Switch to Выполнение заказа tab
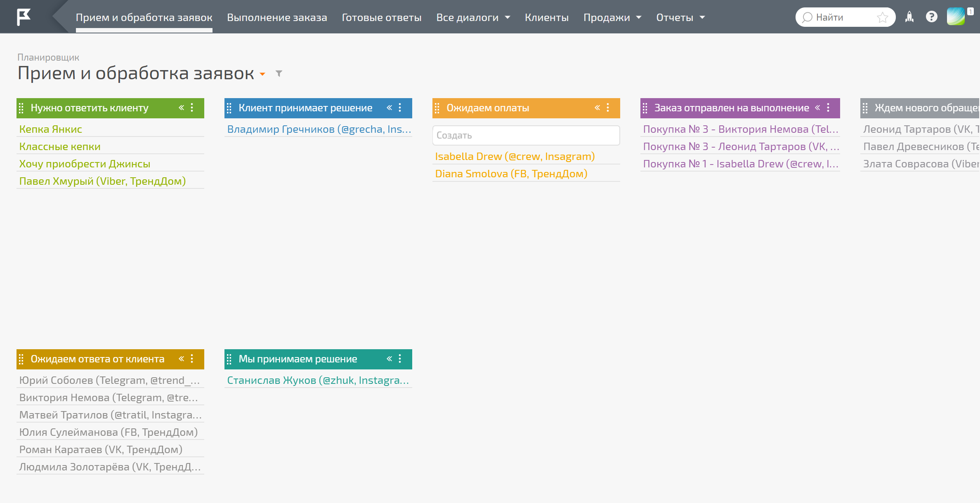 point(277,17)
